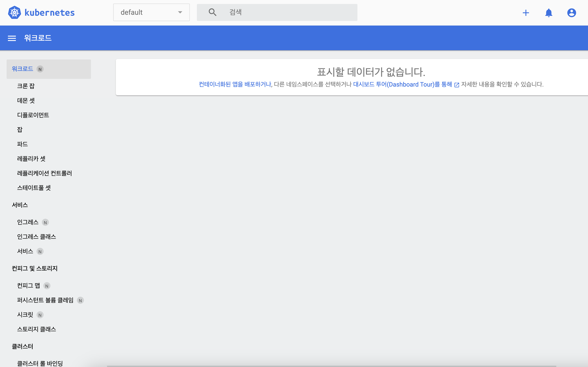The image size is (588, 367).
Task: Click the 서비스 section heading
Action: click(20, 205)
